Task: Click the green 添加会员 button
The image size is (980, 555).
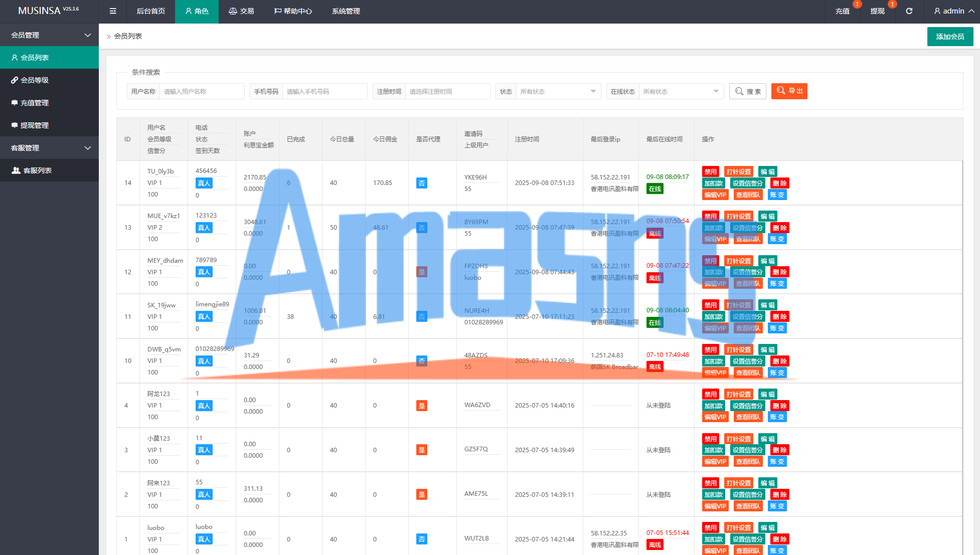Action: [950, 37]
